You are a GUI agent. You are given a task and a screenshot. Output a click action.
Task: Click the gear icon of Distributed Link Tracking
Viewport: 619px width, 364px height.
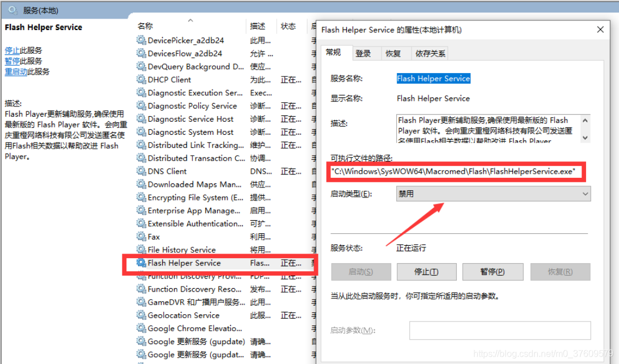coord(141,145)
